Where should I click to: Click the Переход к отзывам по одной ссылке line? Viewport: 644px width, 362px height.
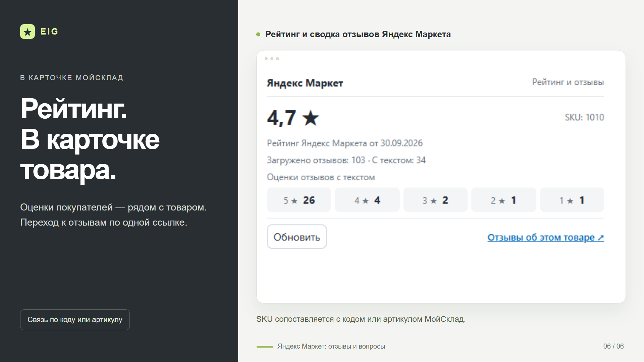[x=104, y=222]
